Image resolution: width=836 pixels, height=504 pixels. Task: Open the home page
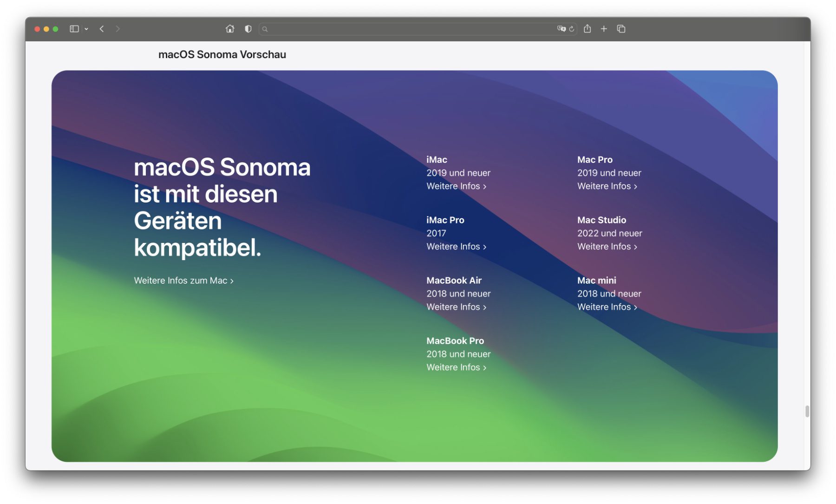230,29
